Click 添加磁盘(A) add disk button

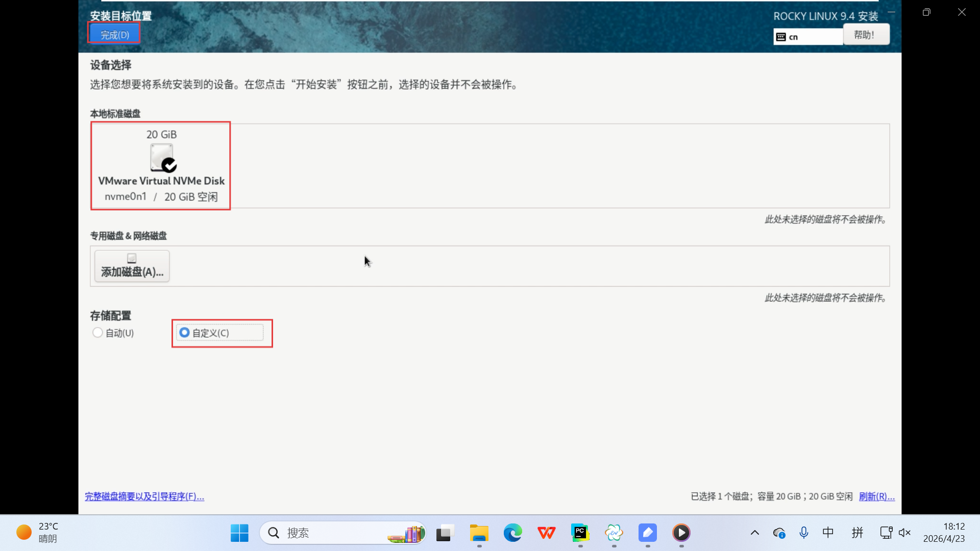(x=132, y=266)
